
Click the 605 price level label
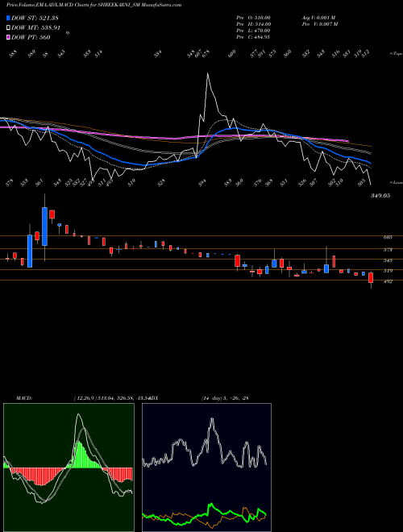coord(388,238)
